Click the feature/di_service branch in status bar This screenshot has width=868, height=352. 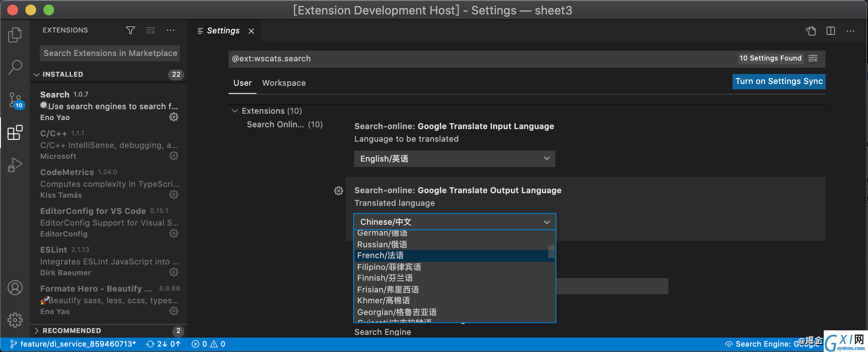coord(73,344)
